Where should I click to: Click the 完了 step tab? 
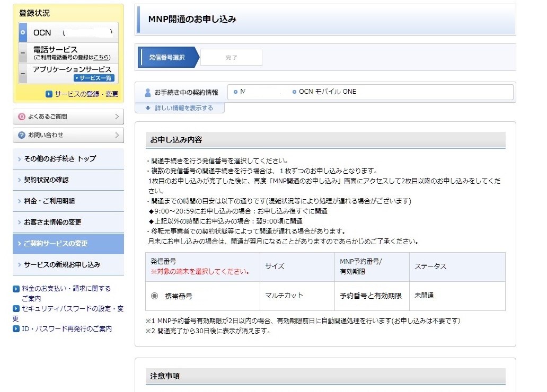[x=231, y=58]
